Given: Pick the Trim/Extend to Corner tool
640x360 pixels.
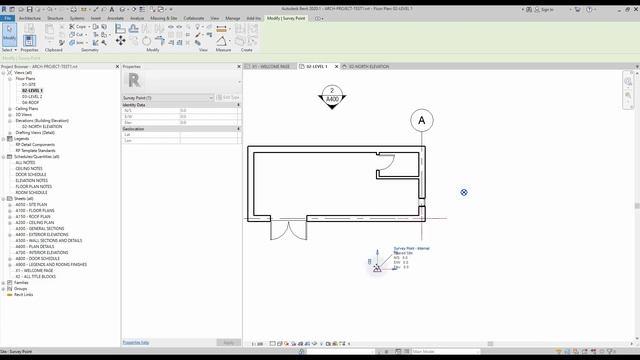Looking at the screenshot, I should coord(160,40).
